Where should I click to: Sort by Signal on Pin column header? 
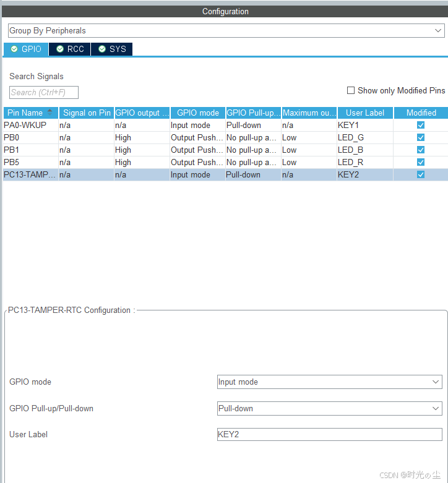(x=87, y=113)
